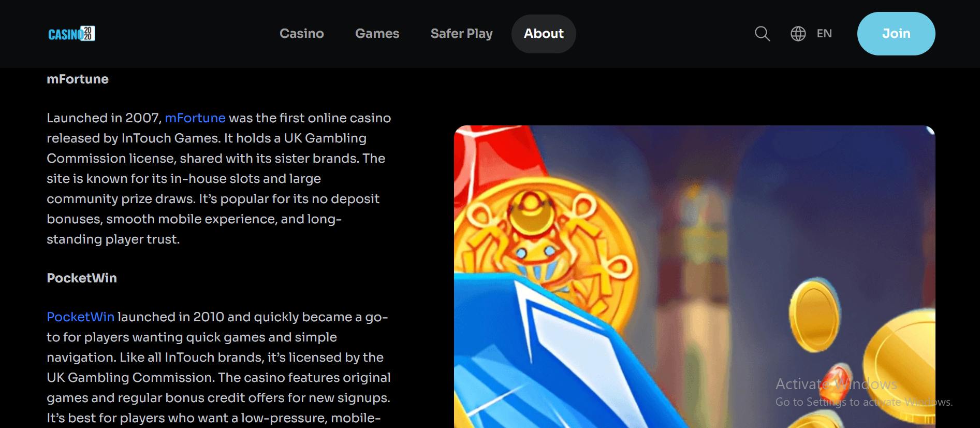Click the paragraph mentioning InTouch Games

click(219, 179)
